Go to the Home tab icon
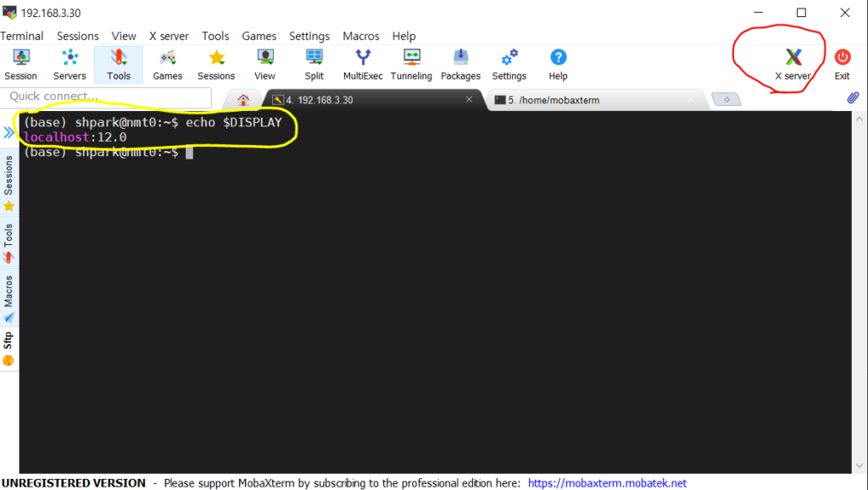 tap(243, 100)
